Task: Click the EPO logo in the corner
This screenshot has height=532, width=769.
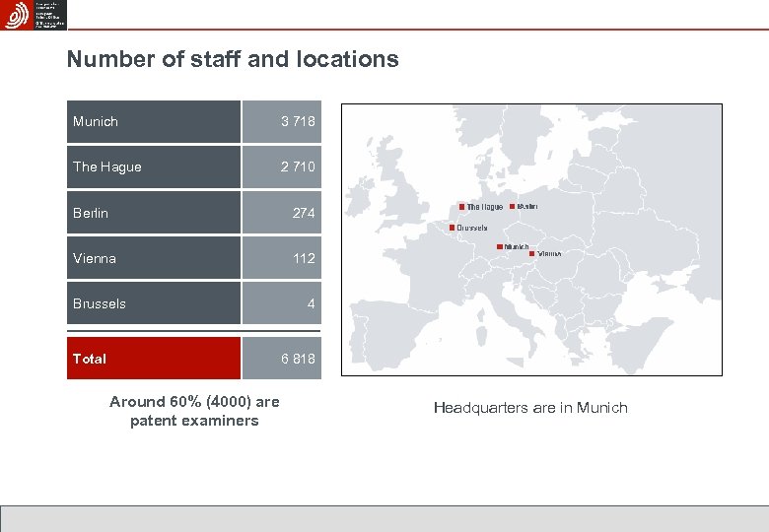Action: 33,15
